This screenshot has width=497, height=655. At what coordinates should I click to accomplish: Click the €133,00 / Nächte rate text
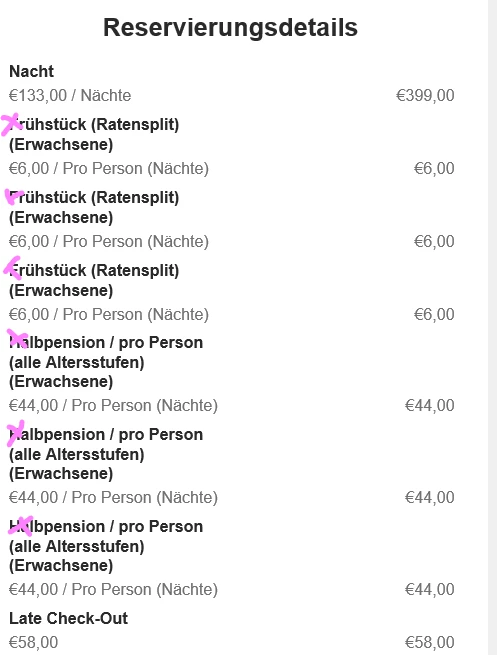70,96
